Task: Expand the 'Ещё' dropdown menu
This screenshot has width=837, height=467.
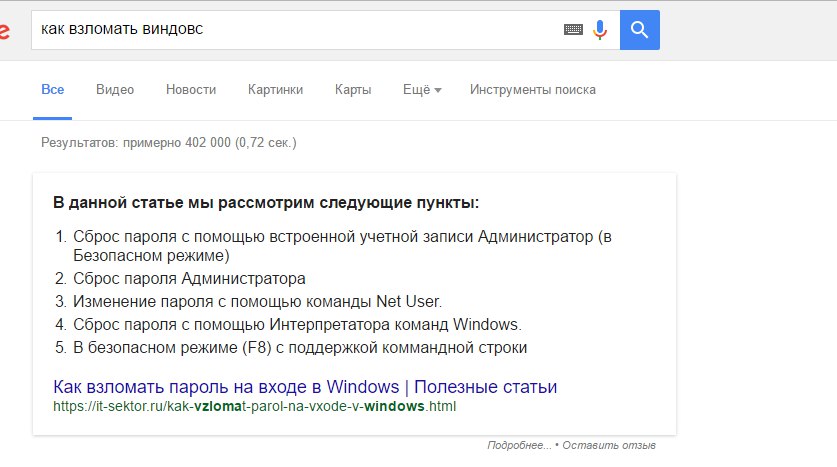Action: pyautogui.click(x=422, y=90)
